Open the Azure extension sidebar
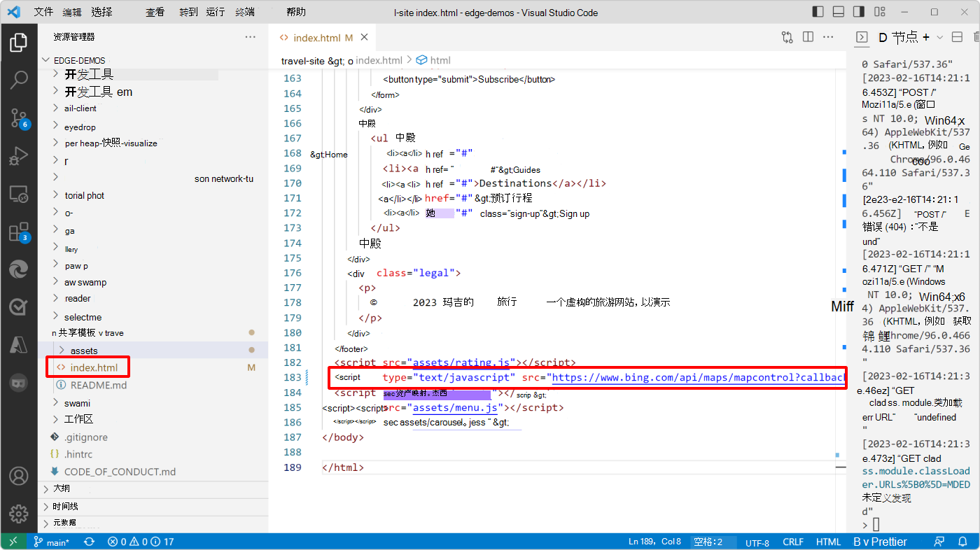 click(19, 344)
